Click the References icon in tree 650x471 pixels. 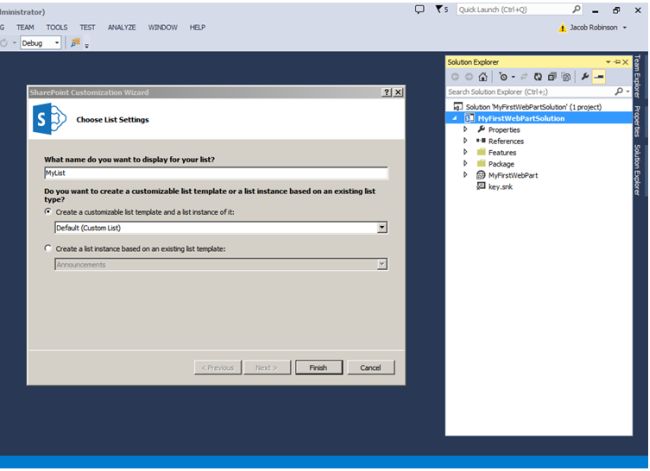click(x=481, y=141)
